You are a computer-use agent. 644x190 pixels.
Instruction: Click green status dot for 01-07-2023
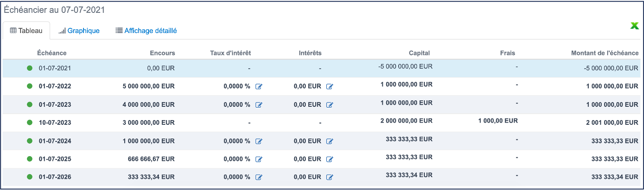30,104
